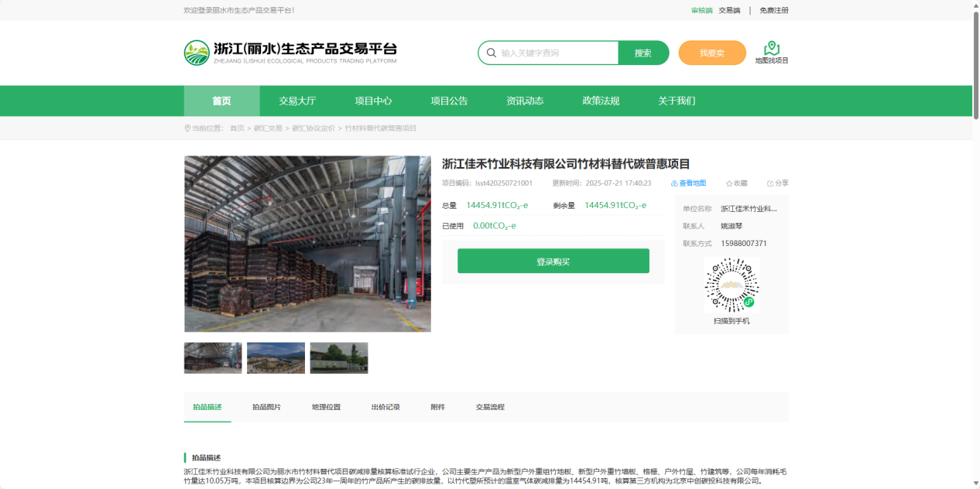Click the QR code image
This screenshot has height=489, width=980.
click(732, 286)
